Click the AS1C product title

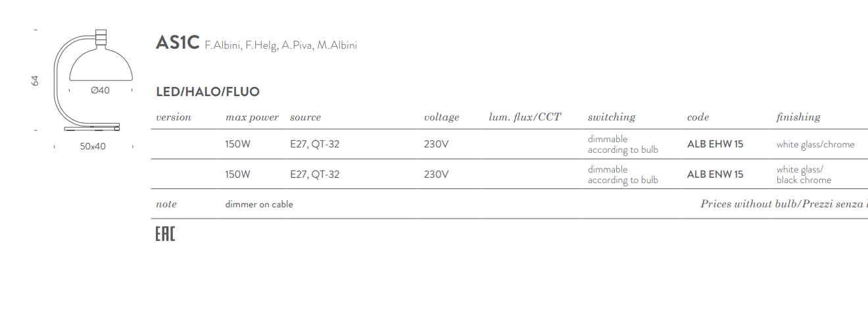tap(177, 43)
